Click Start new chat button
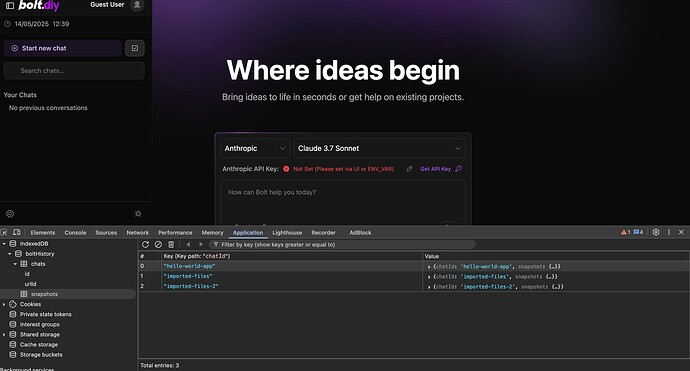The height and width of the screenshot is (371, 690). tap(62, 48)
